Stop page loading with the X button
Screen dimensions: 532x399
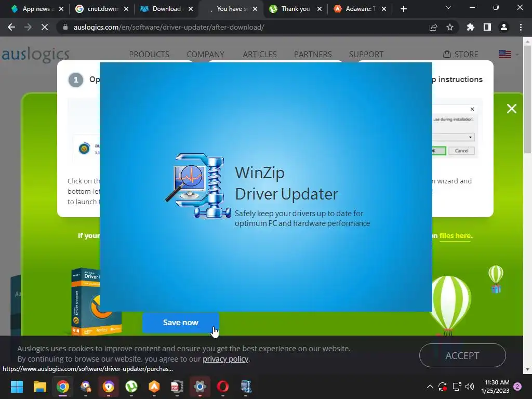coord(45,27)
